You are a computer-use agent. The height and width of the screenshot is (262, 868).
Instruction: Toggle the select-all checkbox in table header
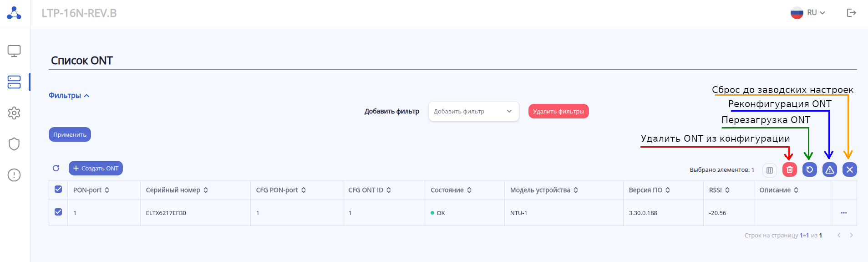click(x=58, y=189)
